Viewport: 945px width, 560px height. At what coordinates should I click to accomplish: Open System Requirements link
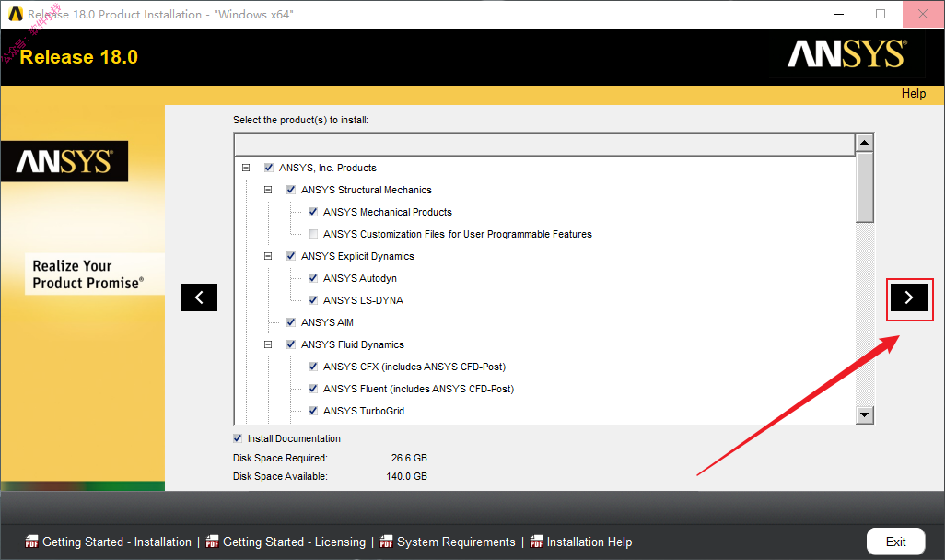coord(456,542)
